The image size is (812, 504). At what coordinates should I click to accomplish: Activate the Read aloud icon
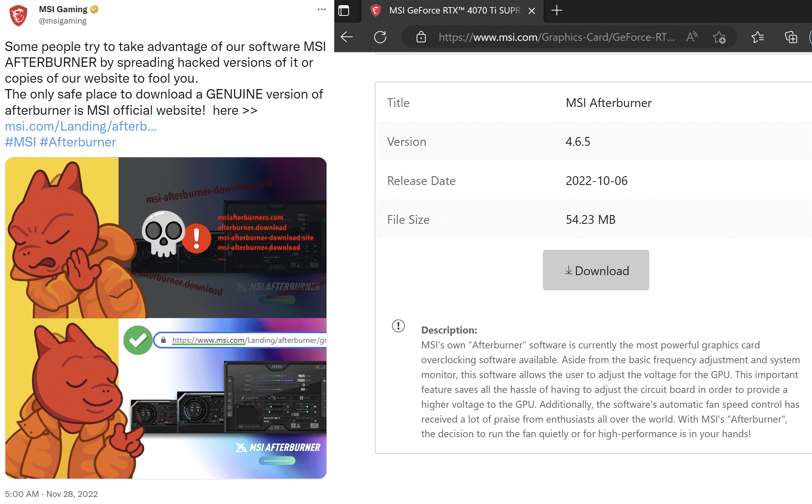tap(691, 37)
